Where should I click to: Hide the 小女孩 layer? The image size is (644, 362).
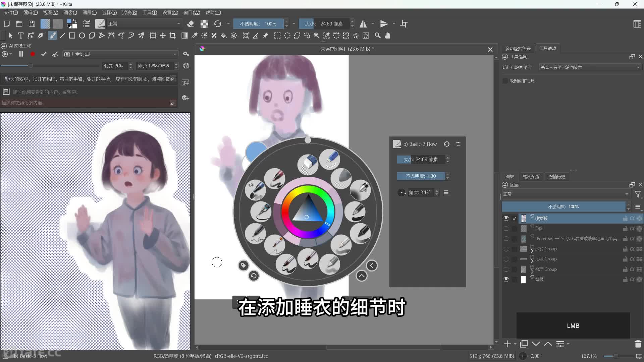506,218
